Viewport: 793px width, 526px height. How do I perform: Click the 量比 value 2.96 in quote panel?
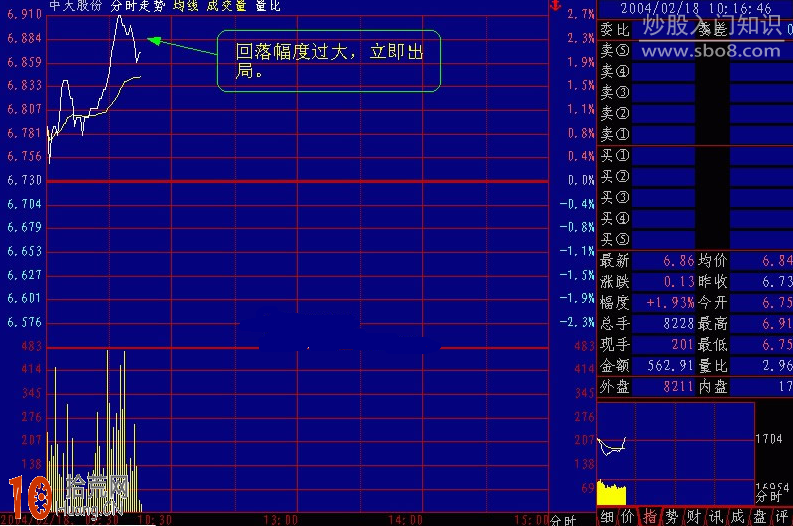pos(777,366)
